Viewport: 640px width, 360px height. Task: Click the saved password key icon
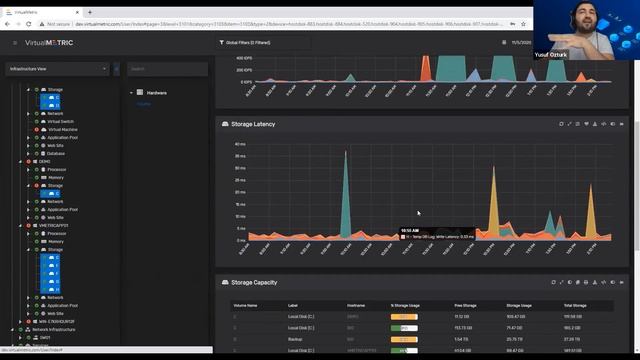click(x=513, y=24)
